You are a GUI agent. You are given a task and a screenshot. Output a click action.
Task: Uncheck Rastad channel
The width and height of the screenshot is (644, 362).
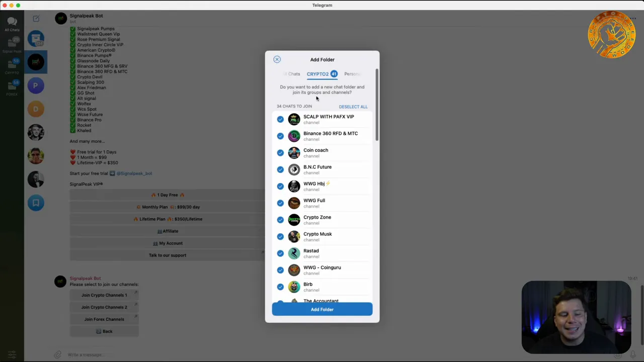click(x=280, y=253)
